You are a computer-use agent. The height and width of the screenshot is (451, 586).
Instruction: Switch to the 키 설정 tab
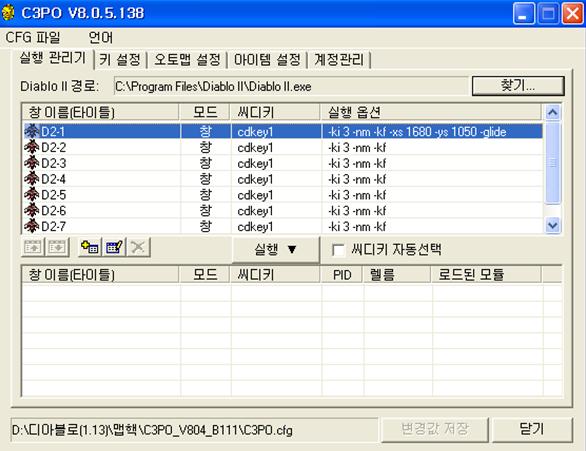(120, 59)
